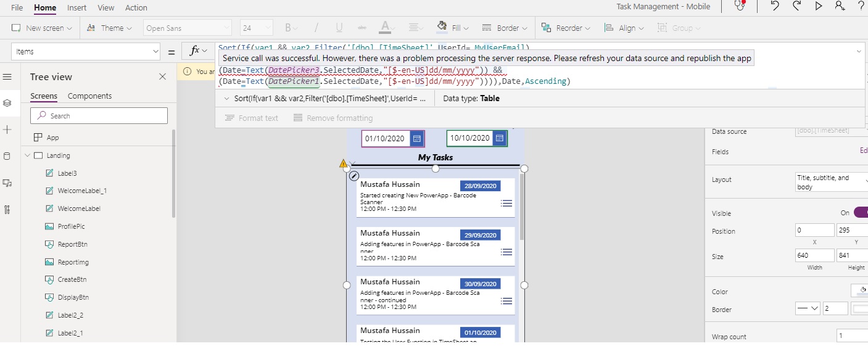
Task: Click the Undo arrow icon
Action: [x=775, y=6]
